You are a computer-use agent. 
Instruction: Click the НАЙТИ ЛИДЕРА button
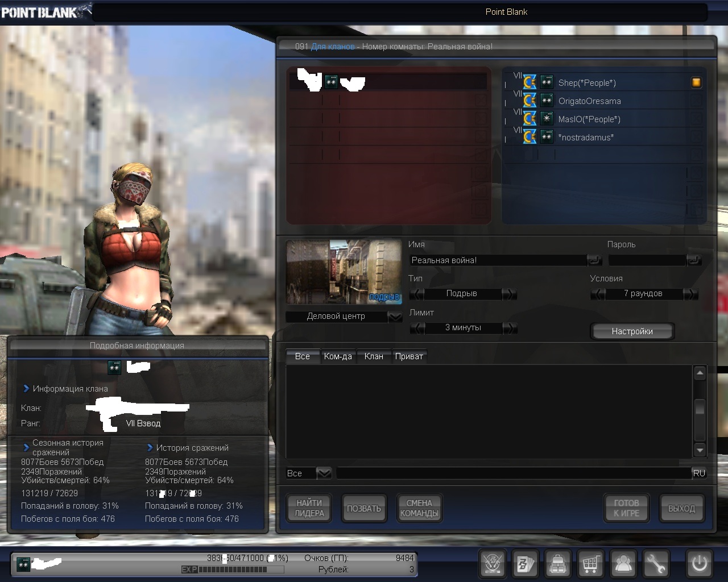point(309,508)
